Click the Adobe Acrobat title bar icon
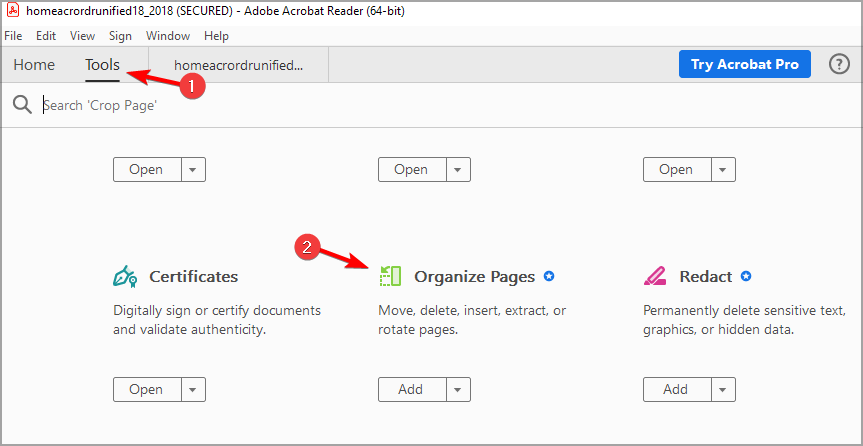This screenshot has width=863, height=446. point(12,11)
